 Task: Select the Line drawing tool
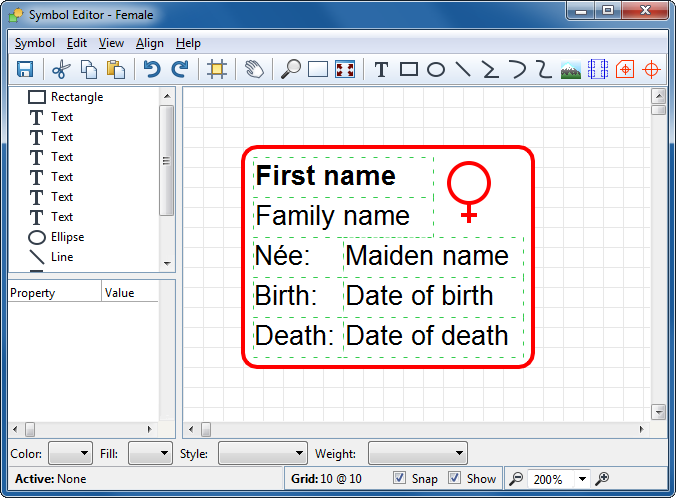(463, 69)
